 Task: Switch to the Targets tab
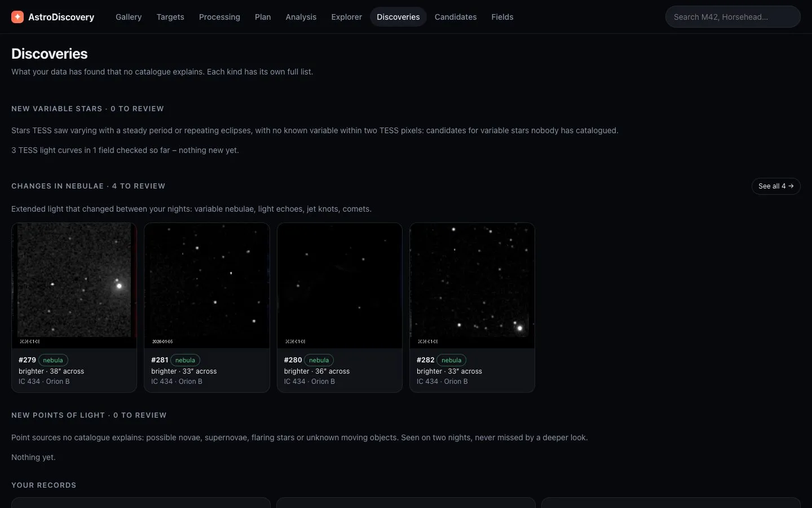tap(170, 17)
